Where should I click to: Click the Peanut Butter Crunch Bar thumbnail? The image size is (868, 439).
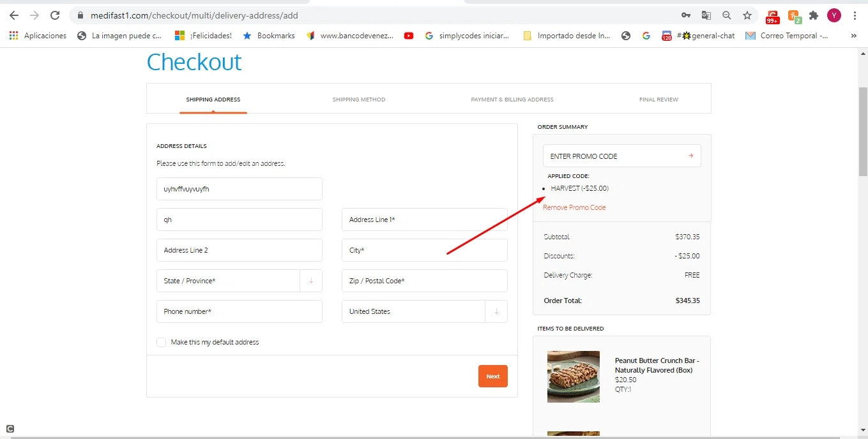(574, 376)
